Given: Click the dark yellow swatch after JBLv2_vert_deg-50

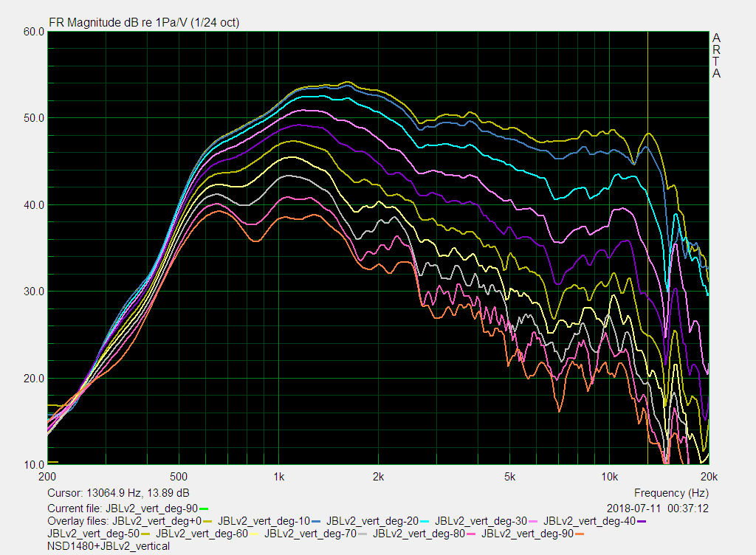Looking at the screenshot, I should tap(145, 534).
